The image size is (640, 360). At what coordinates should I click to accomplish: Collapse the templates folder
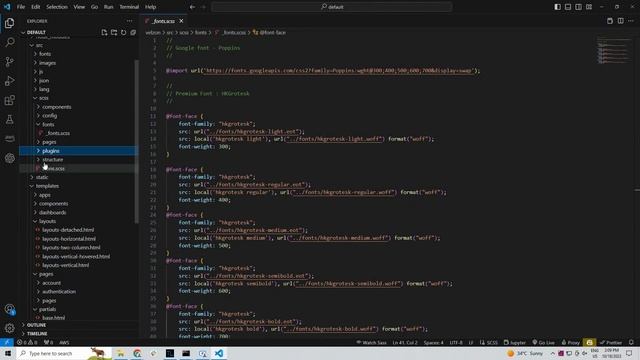point(47,186)
